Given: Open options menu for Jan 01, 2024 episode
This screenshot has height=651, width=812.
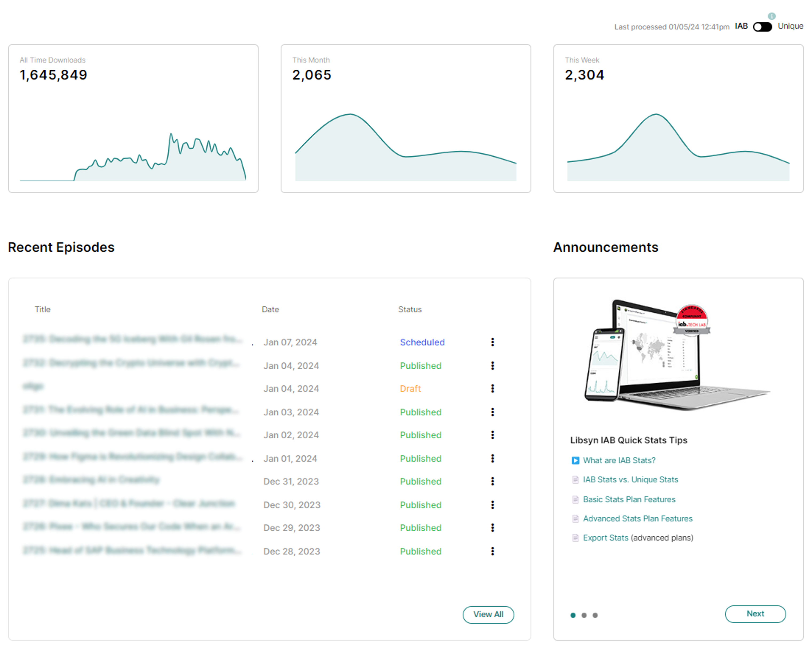Looking at the screenshot, I should click(492, 458).
